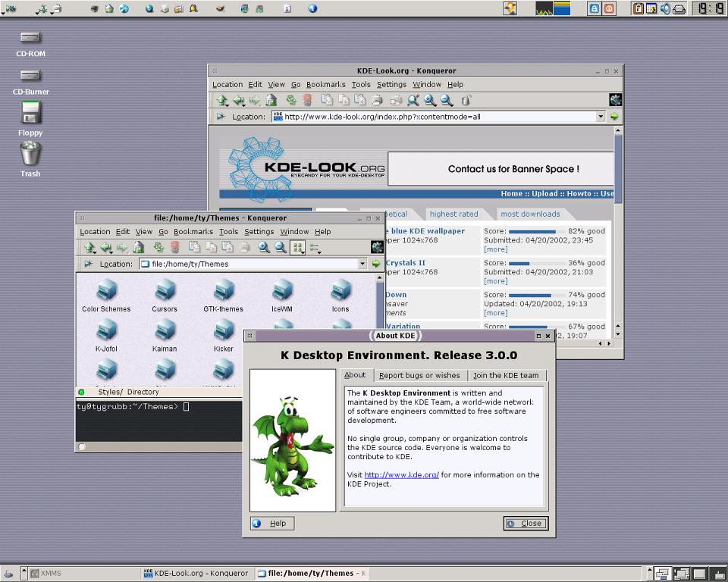The width and height of the screenshot is (728, 582).
Task: Switch to Join the KDE team tab
Action: tap(506, 375)
